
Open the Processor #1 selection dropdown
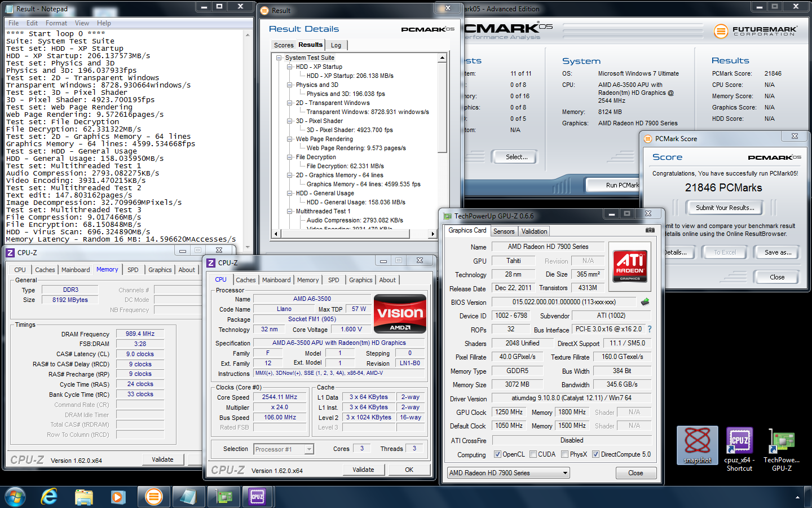pyautogui.click(x=284, y=449)
